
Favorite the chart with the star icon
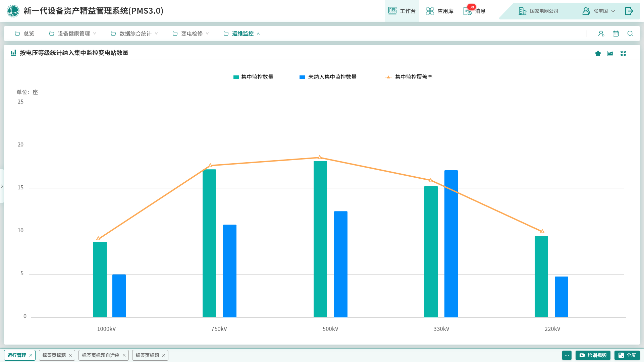click(598, 54)
